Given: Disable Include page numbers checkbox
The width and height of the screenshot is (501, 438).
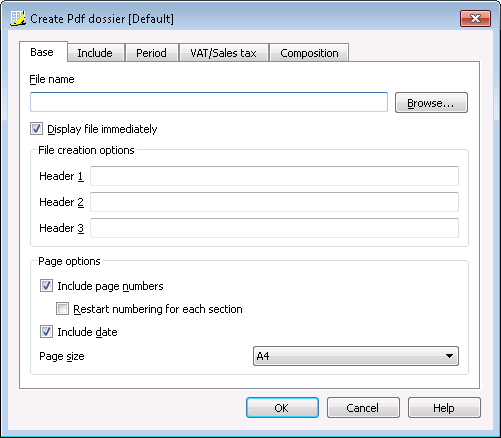Looking at the screenshot, I should 46,286.
